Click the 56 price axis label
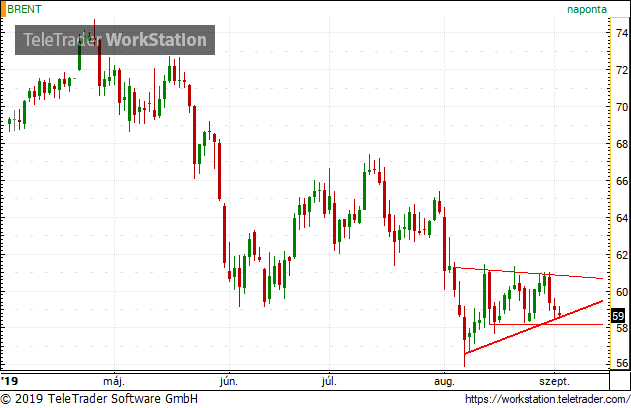 click(622, 363)
